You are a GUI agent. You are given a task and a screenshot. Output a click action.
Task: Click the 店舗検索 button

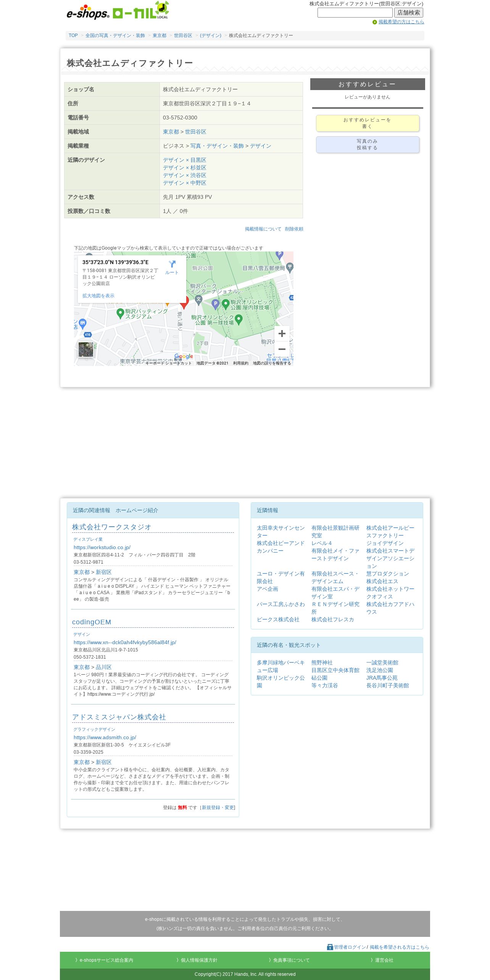(x=409, y=13)
